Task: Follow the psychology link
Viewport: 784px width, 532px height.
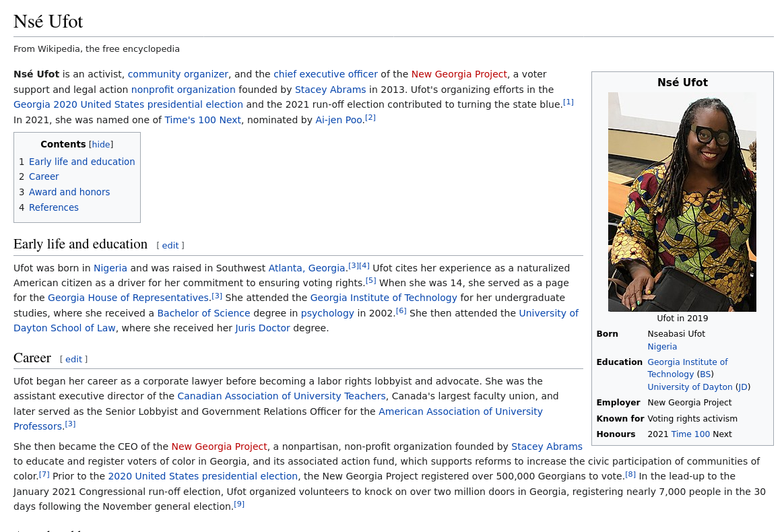Action: [x=327, y=314]
